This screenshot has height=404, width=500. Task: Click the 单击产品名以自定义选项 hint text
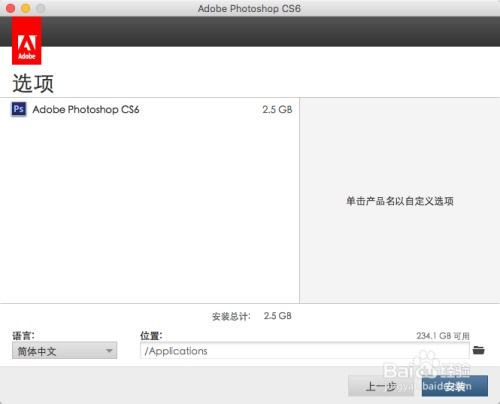[400, 201]
